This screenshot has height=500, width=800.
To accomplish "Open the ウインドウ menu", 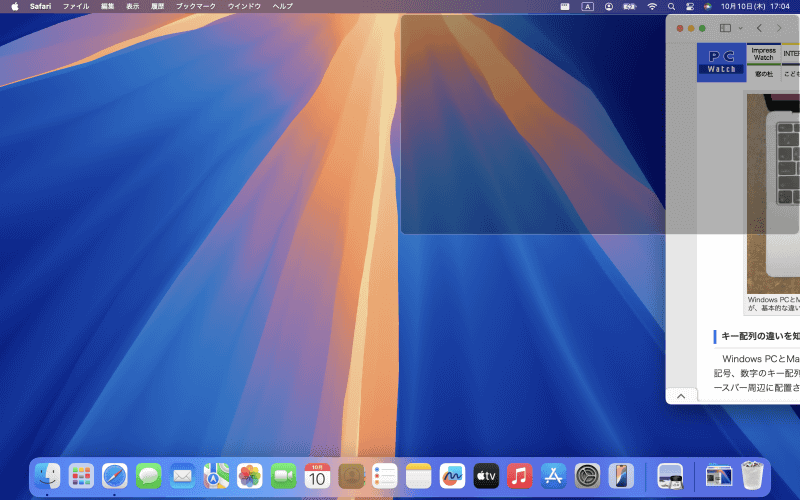I will [244, 7].
